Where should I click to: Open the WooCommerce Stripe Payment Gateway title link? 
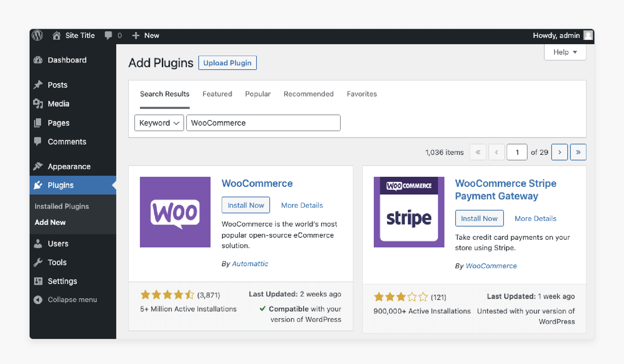pos(506,190)
